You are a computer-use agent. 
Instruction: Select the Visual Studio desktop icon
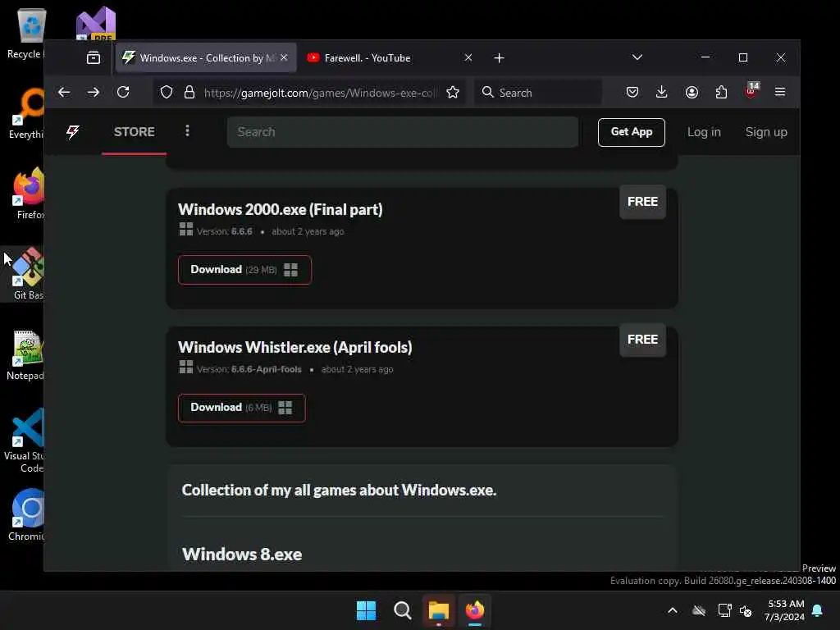pyautogui.click(x=96, y=24)
